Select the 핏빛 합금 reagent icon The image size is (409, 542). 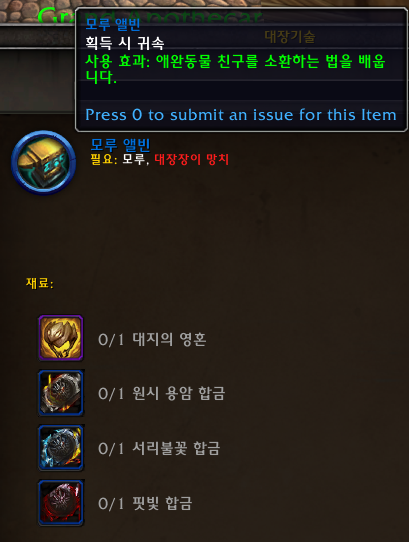click(61, 502)
